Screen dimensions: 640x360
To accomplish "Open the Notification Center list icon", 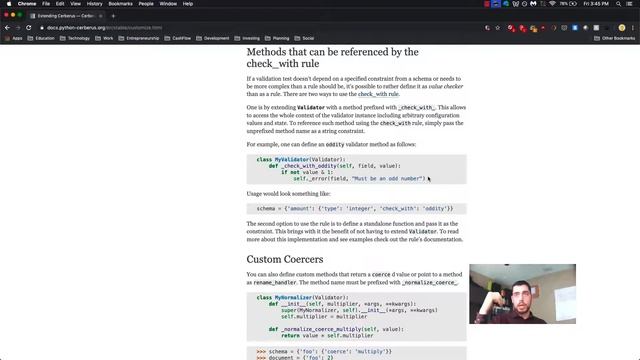I will click(x=629, y=4).
